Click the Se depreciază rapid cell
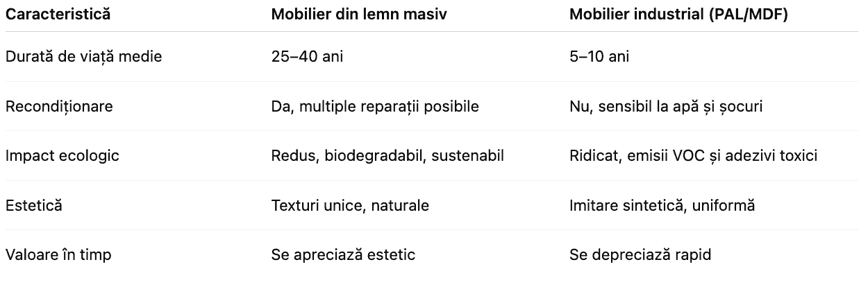This screenshot has height=287, width=868. tap(640, 255)
